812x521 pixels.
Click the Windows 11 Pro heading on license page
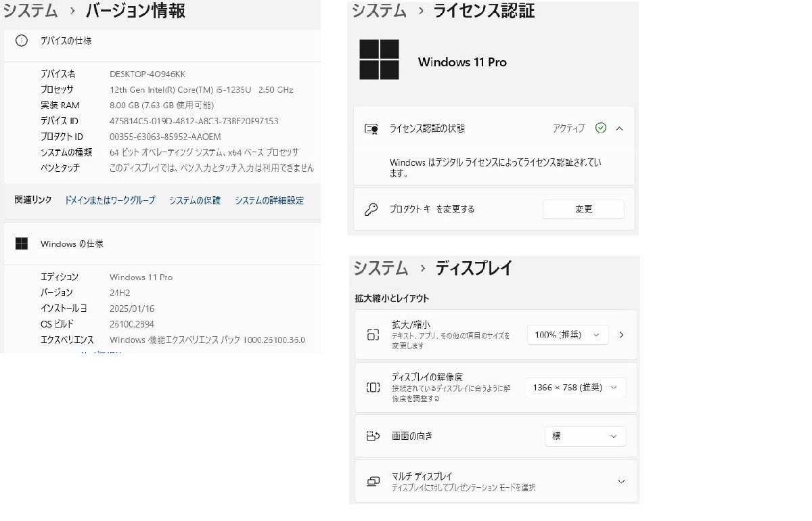(462, 62)
